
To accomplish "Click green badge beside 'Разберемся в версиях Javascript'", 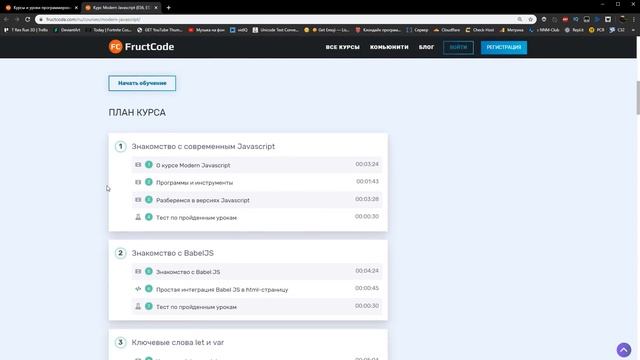I will click(149, 200).
